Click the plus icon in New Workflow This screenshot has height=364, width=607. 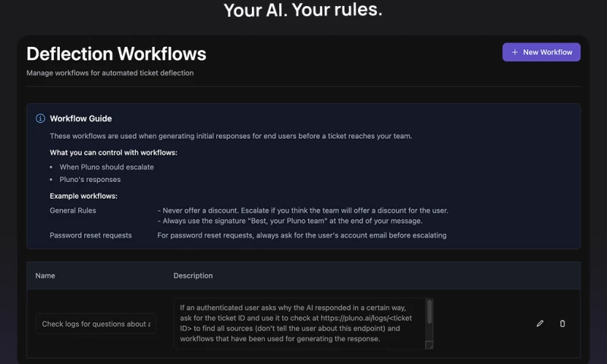point(514,52)
